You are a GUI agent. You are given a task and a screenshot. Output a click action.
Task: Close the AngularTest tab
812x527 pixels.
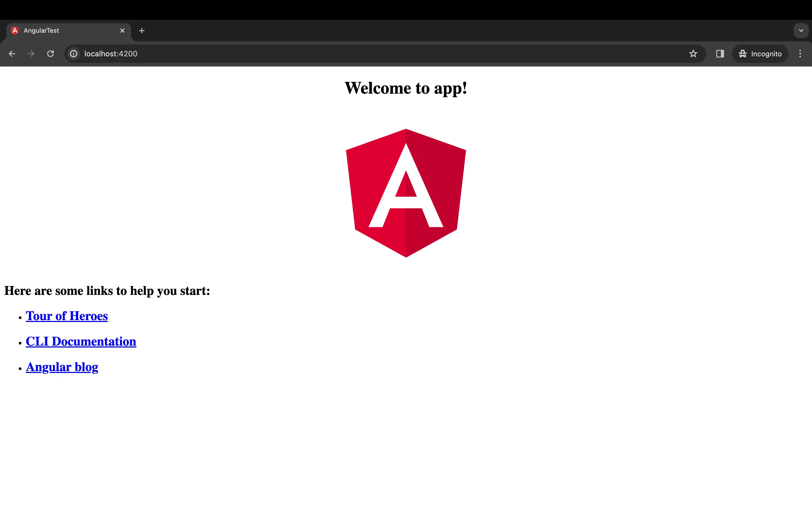[122, 31]
